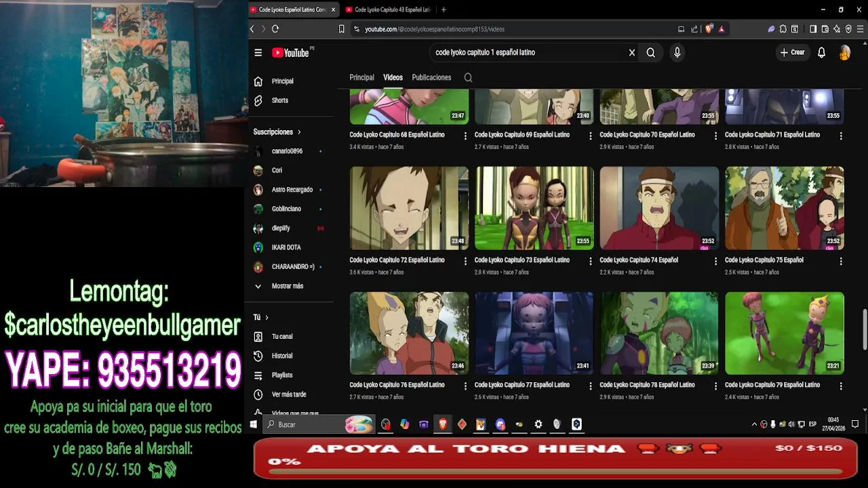Search within the channel using magnifier icon
Screen dimensions: 868x488
point(468,77)
